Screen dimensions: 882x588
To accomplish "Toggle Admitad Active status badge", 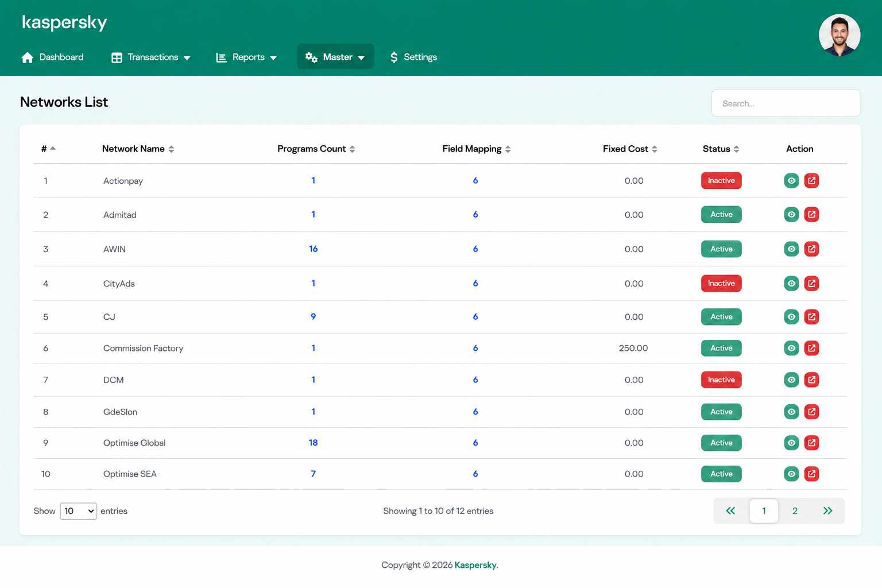I will 721,214.
